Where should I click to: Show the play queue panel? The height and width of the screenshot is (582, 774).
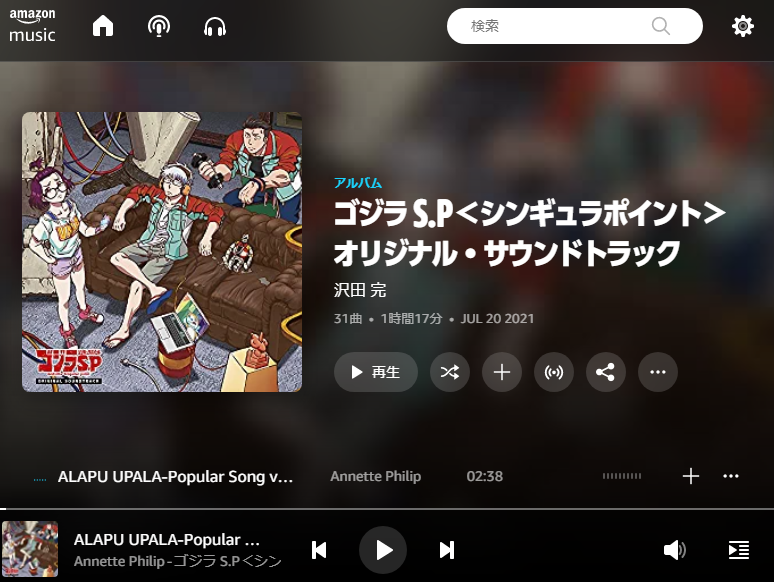[x=739, y=550]
